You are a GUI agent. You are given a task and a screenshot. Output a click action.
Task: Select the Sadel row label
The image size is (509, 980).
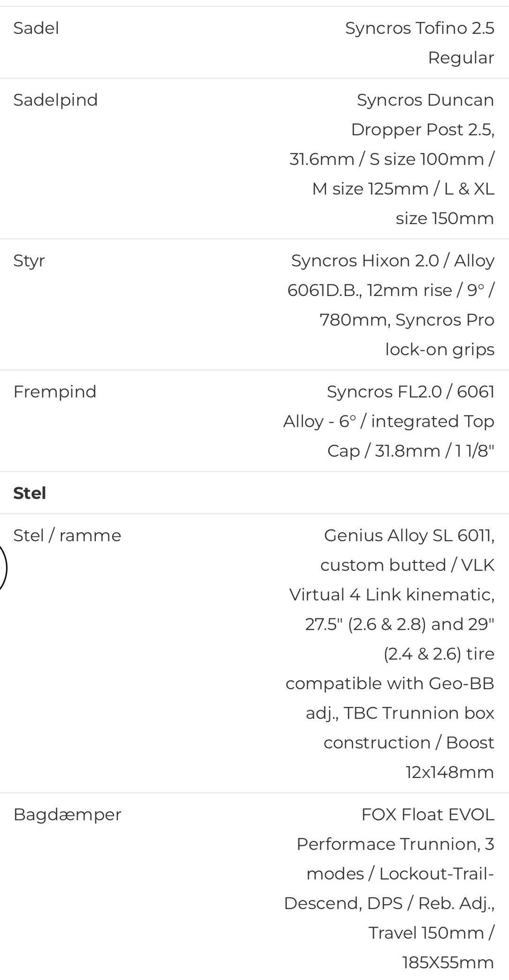36,28
